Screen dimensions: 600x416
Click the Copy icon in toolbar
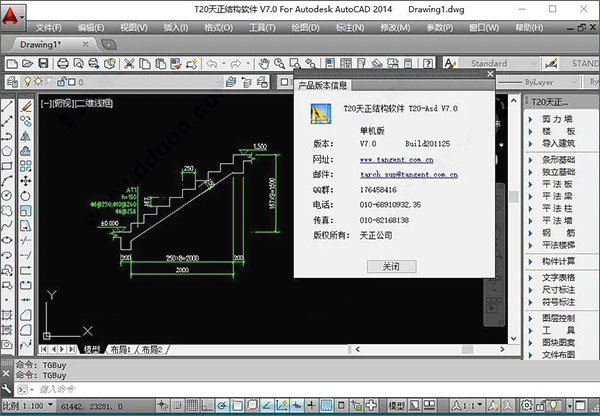[x=145, y=64]
